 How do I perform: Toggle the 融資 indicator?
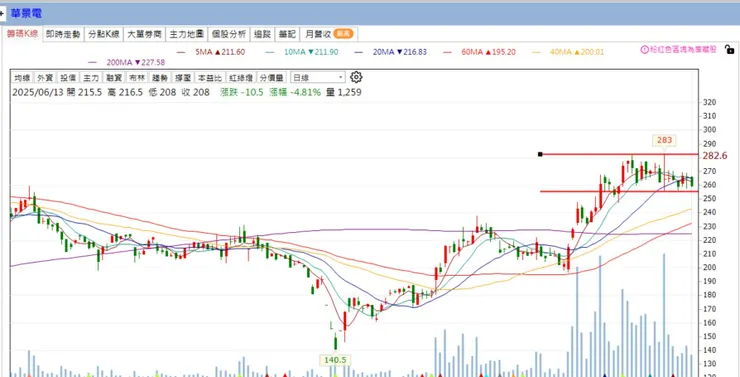click(x=113, y=78)
